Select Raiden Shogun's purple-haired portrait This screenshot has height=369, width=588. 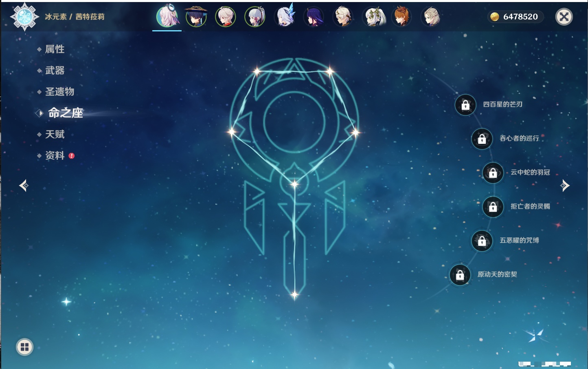pyautogui.click(x=314, y=17)
